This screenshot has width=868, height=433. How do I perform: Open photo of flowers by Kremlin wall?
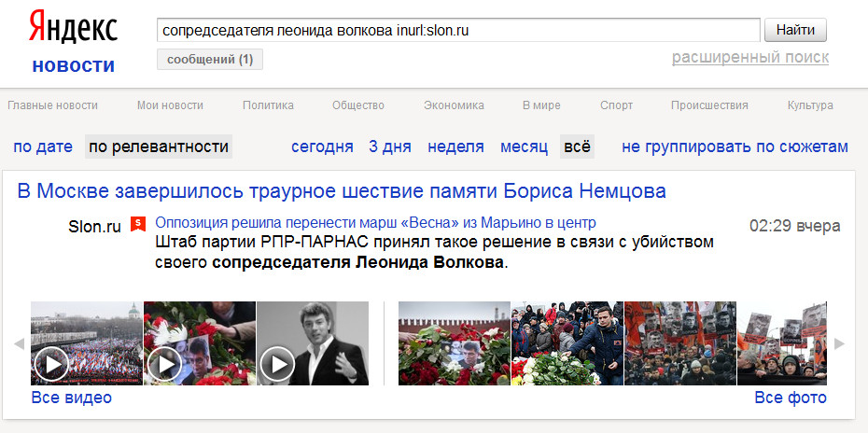pyautogui.click(x=454, y=343)
